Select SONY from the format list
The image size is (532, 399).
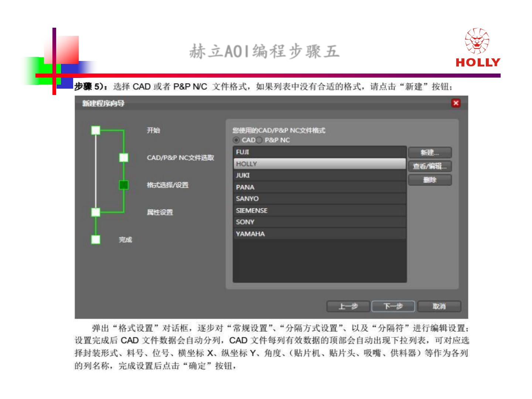[x=320, y=222]
